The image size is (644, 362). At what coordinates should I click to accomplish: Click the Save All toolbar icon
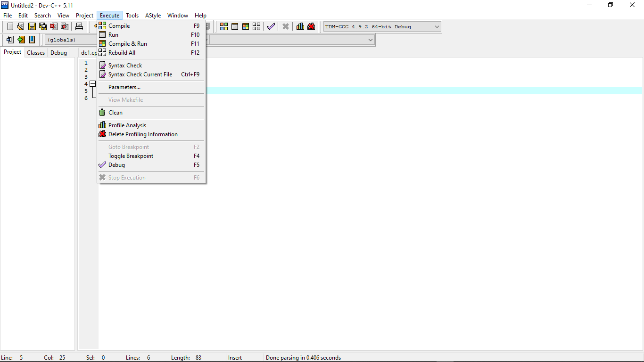point(42,26)
